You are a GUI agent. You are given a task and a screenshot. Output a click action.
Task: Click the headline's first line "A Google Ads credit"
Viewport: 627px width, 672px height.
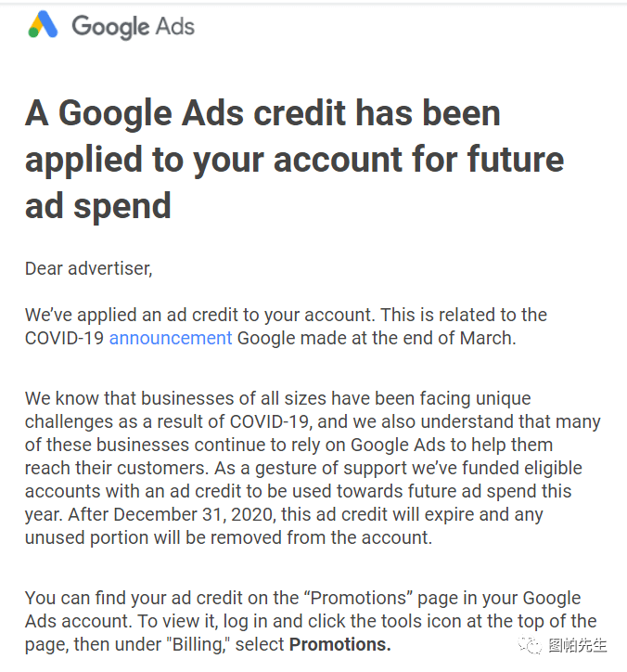[186, 113]
